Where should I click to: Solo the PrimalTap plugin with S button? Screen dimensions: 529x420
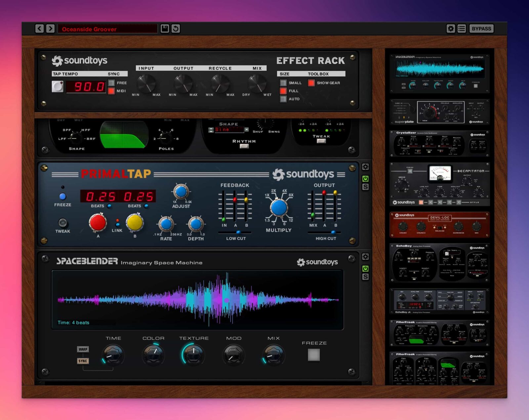(x=365, y=187)
